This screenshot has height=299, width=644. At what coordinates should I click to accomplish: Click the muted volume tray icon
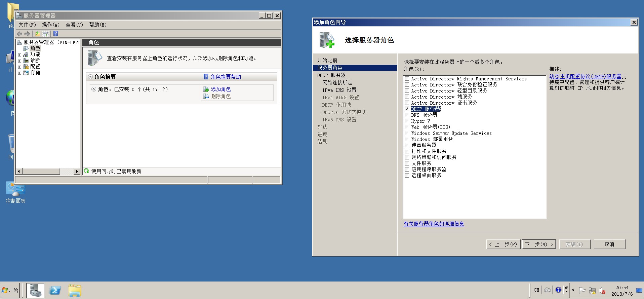click(602, 291)
